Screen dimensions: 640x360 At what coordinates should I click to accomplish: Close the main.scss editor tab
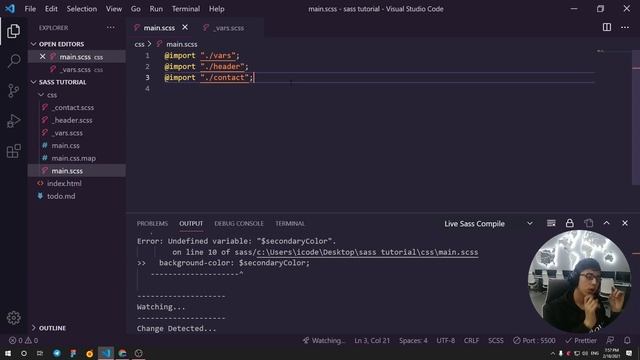pos(185,27)
